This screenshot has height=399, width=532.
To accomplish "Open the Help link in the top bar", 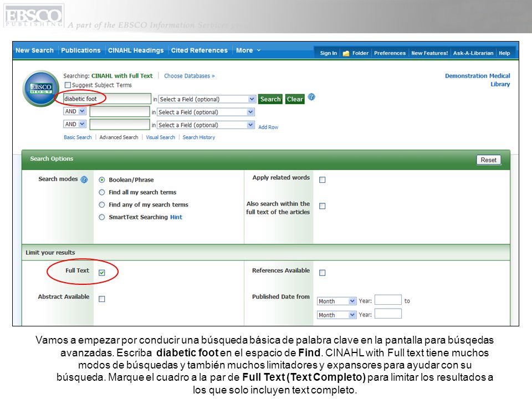I will pos(504,53).
